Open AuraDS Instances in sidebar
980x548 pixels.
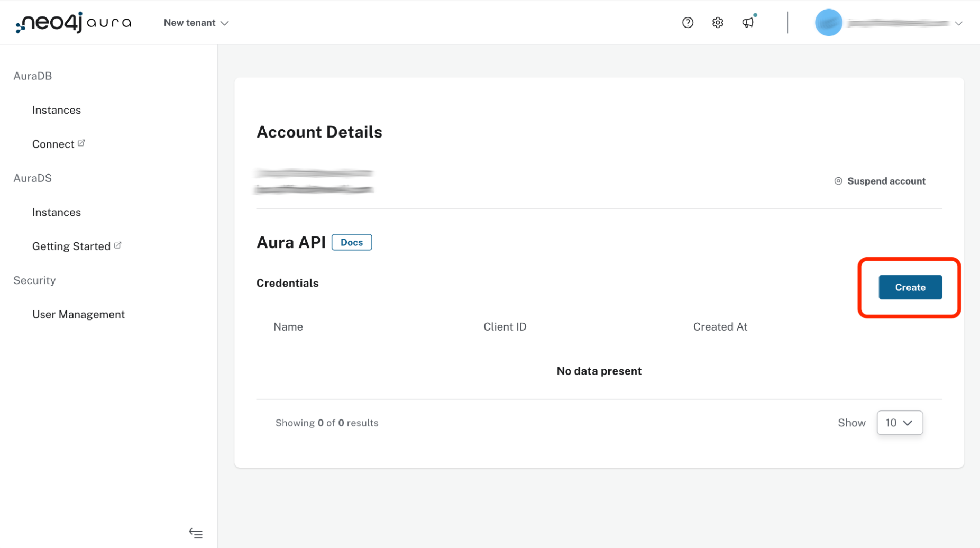(x=57, y=212)
